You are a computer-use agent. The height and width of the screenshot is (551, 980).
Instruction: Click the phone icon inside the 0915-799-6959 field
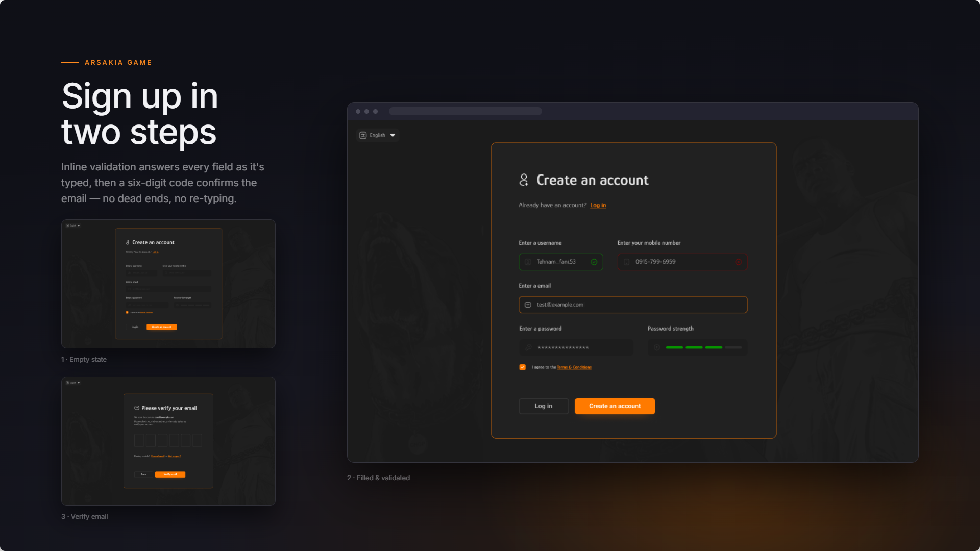click(626, 262)
